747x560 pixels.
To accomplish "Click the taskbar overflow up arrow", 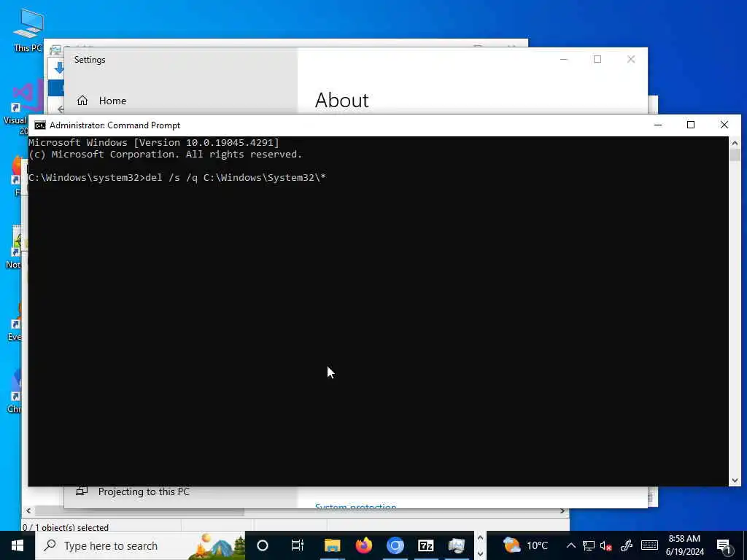I will 480,537.
